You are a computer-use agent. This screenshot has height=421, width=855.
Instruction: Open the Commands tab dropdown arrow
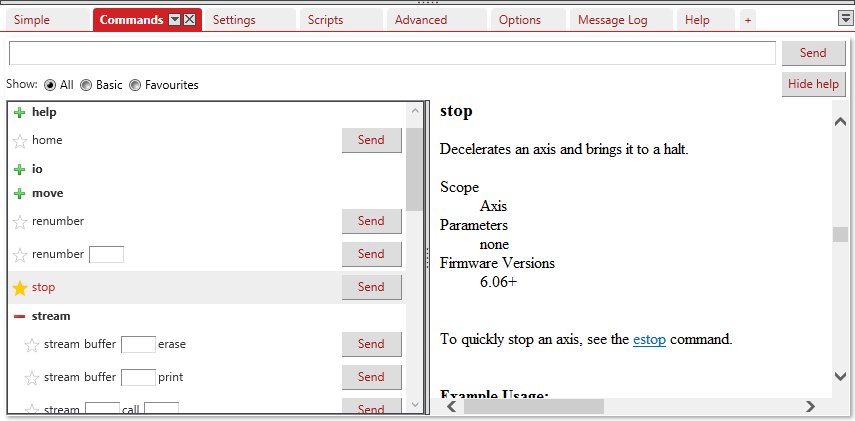coord(174,20)
